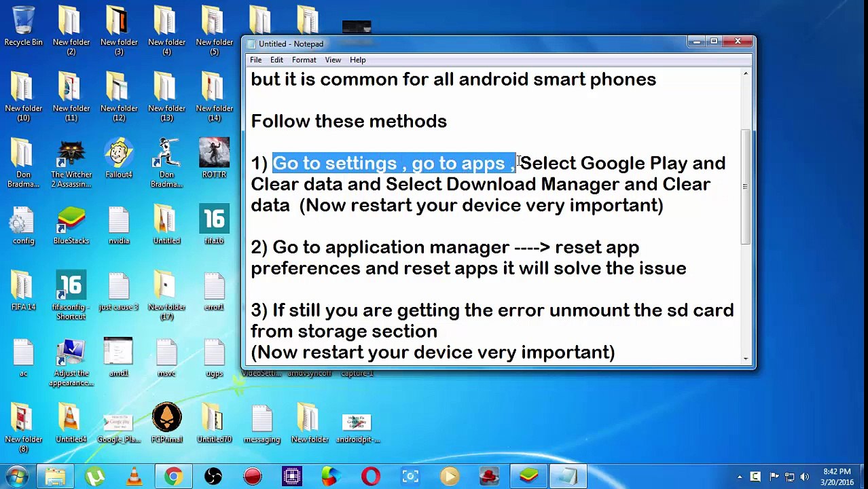Viewport: 868px width, 489px height.
Task: Select the BlueStacks desktop icon
Action: point(71,225)
